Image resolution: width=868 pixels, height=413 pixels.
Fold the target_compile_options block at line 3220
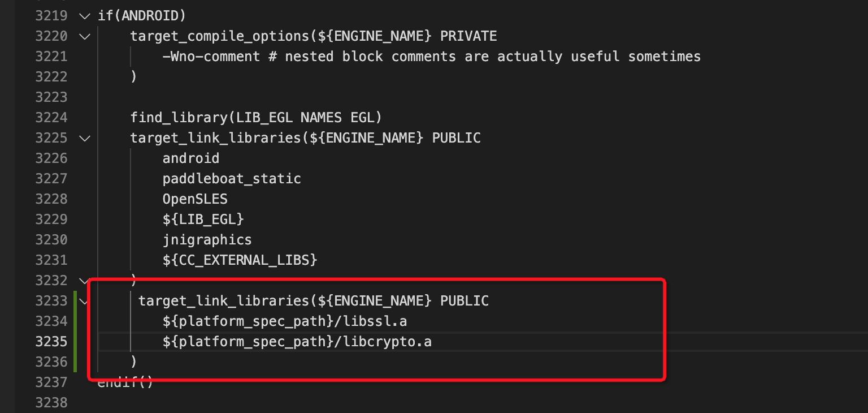point(85,36)
